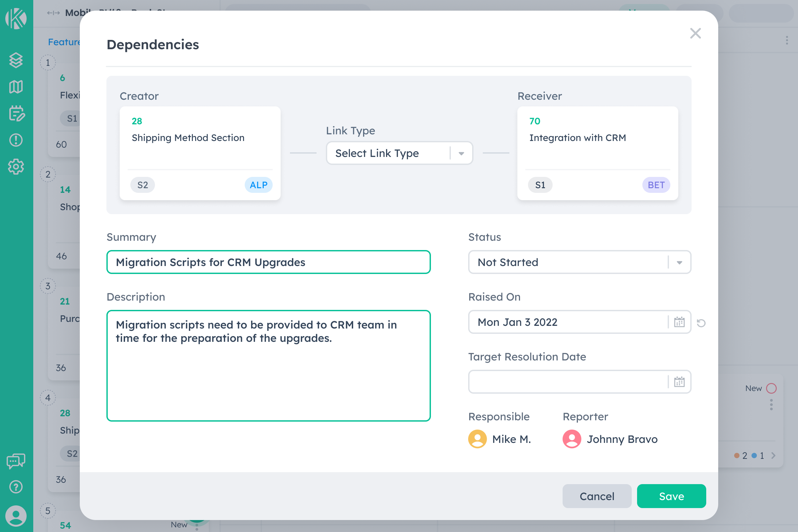The image size is (798, 532).
Task: Select the New status circle on the card
Action: (x=771, y=388)
